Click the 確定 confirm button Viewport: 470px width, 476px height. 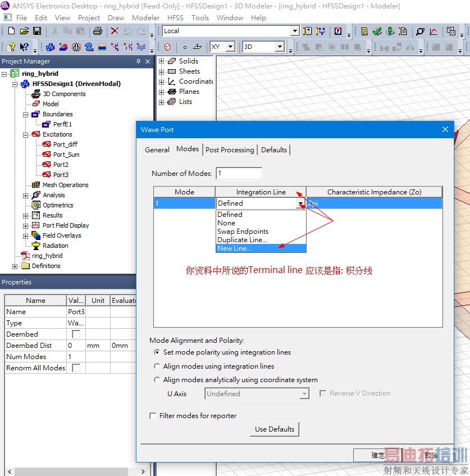[378, 455]
